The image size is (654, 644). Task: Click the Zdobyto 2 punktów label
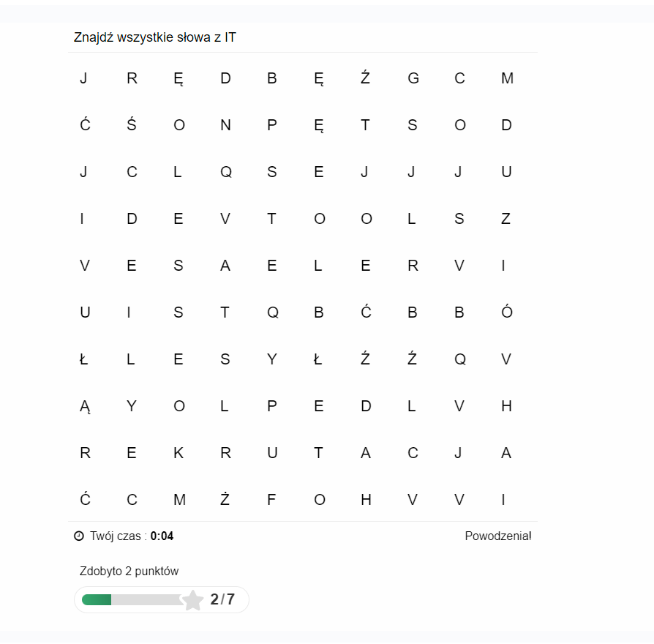click(129, 571)
